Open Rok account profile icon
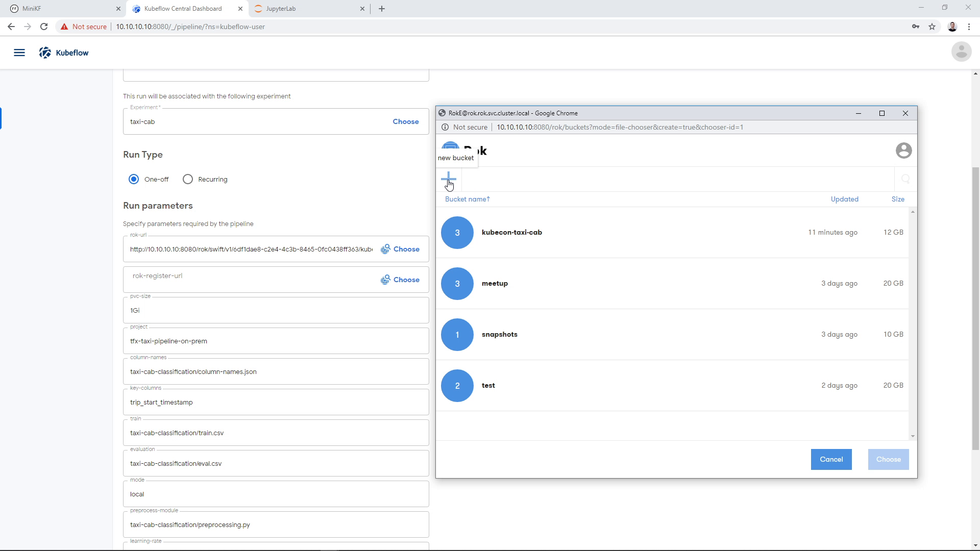Screen dimensions: 980x551 pyautogui.click(x=903, y=151)
